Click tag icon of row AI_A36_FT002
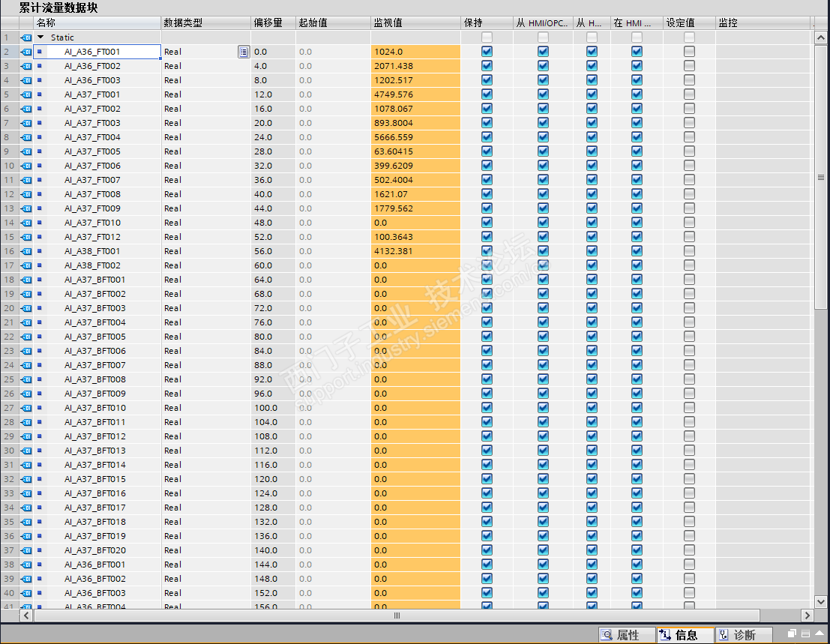This screenshot has height=644, width=830. pos(26,66)
